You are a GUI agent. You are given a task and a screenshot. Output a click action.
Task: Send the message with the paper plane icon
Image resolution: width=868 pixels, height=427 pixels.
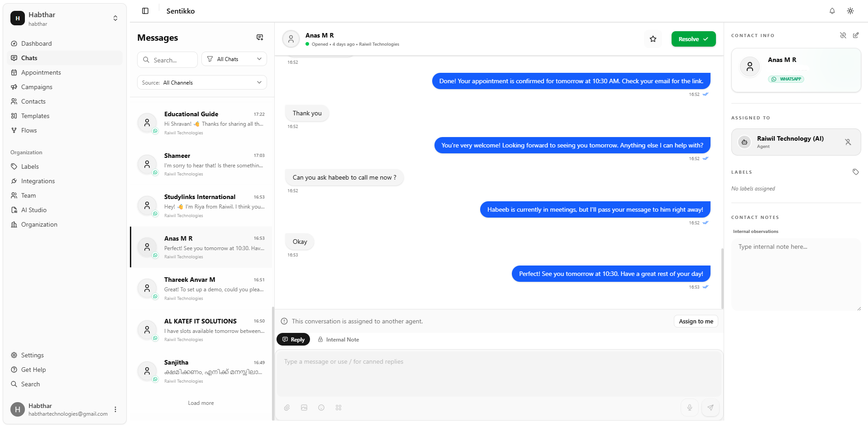coord(711,408)
